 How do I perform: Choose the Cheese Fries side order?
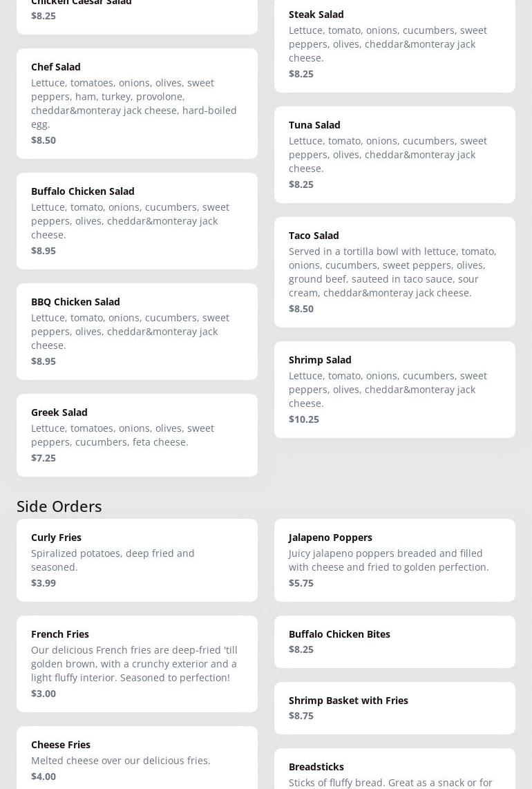(137, 760)
